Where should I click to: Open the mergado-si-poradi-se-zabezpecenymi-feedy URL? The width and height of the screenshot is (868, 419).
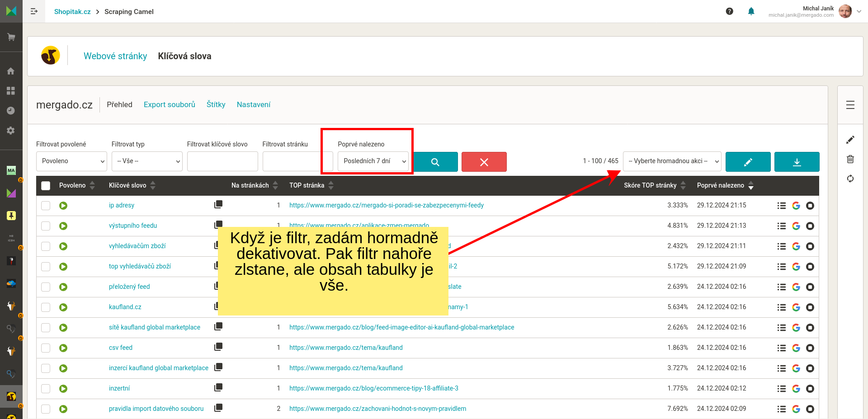pos(387,205)
